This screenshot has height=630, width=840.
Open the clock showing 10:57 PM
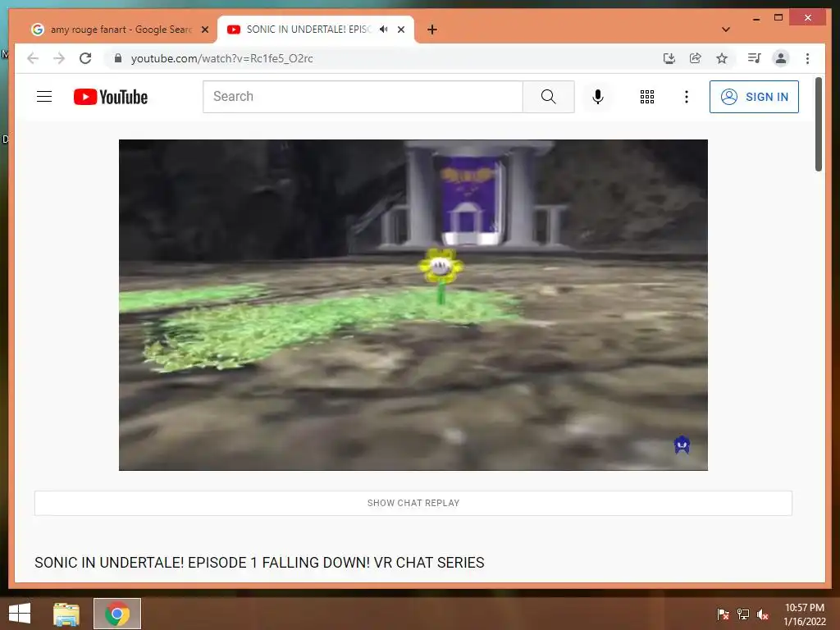pyautogui.click(x=804, y=614)
